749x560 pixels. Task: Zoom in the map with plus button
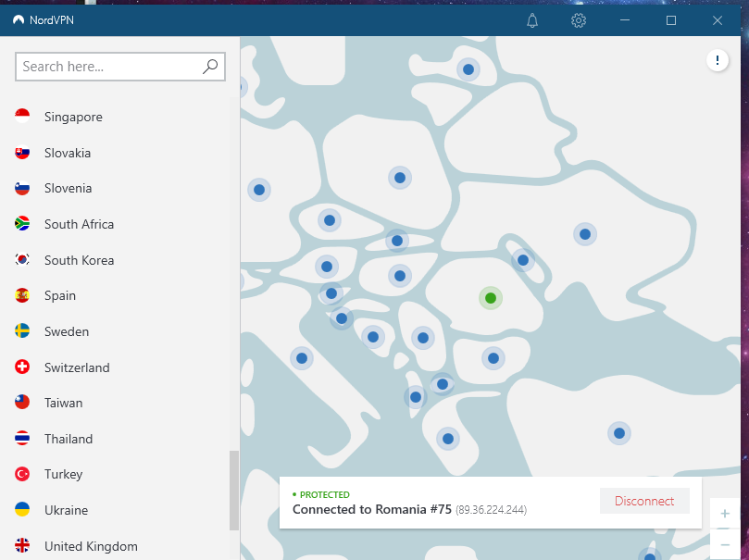coord(725,513)
